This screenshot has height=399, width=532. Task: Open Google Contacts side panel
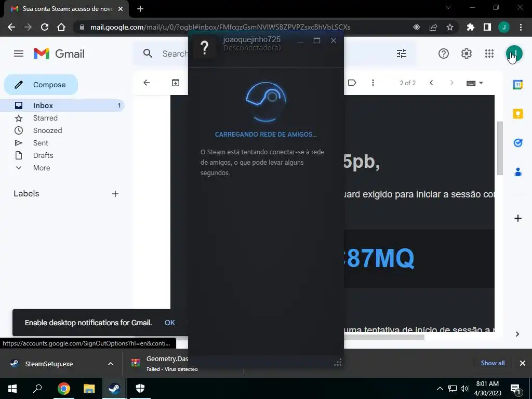518,172
